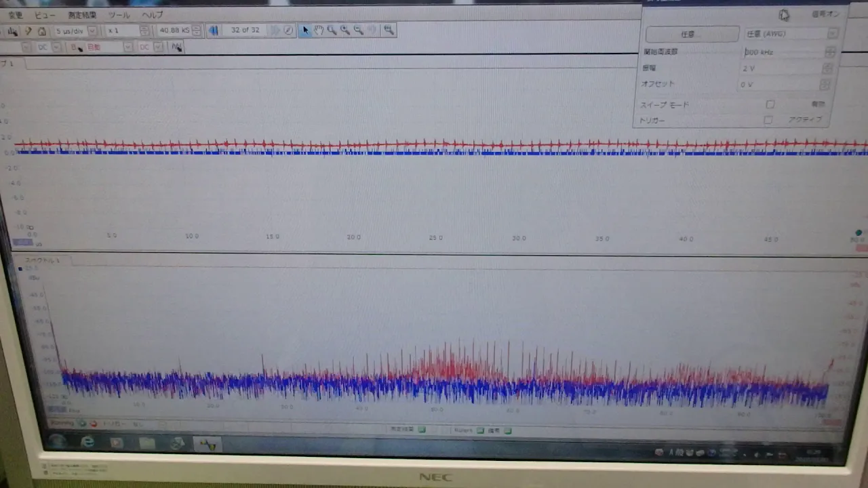Adjust the x 1 zoom factor spinner
This screenshot has height=488, width=868.
pyautogui.click(x=144, y=30)
